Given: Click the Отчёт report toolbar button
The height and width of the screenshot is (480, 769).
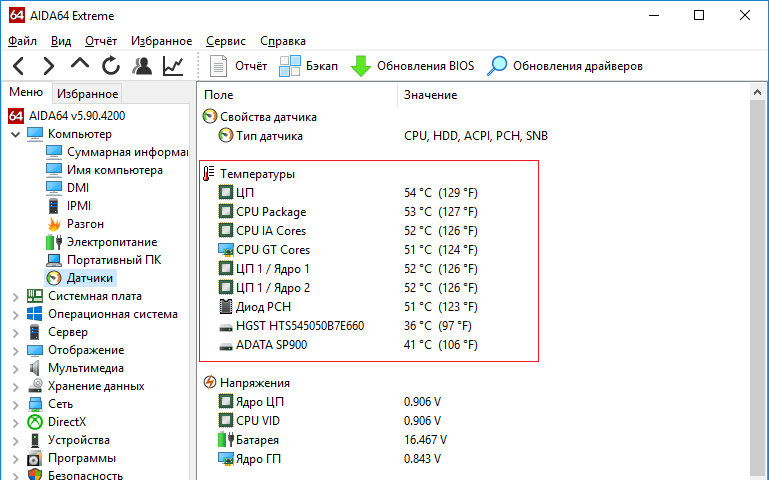Looking at the screenshot, I should click(238, 66).
